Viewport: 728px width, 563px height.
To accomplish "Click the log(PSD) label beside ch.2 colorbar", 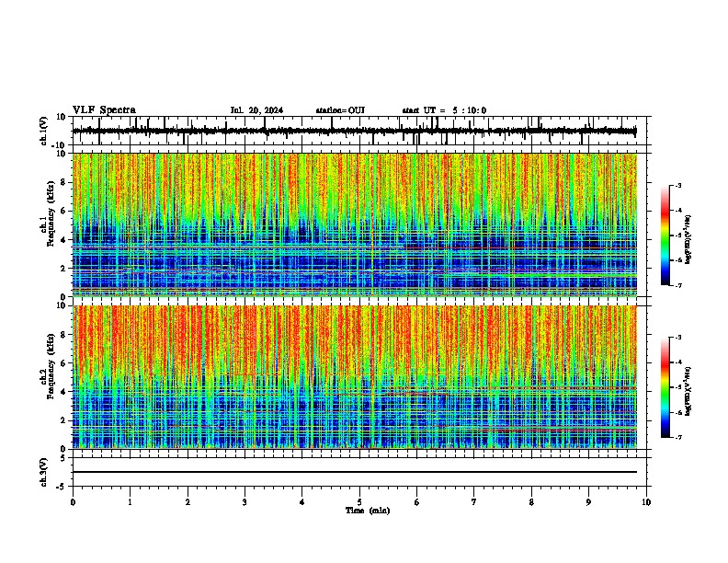I will (688, 391).
